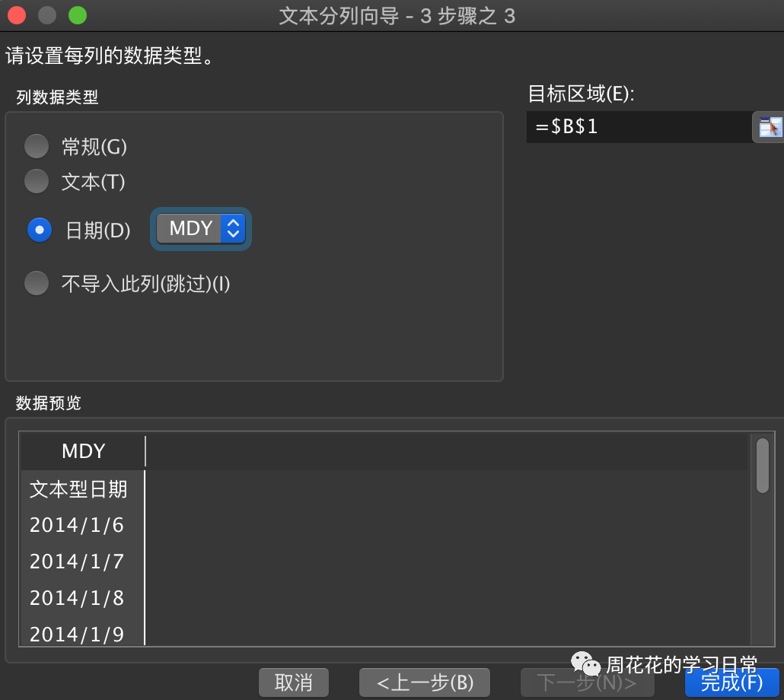Click the 文本型日期 preview row

pos(82,488)
